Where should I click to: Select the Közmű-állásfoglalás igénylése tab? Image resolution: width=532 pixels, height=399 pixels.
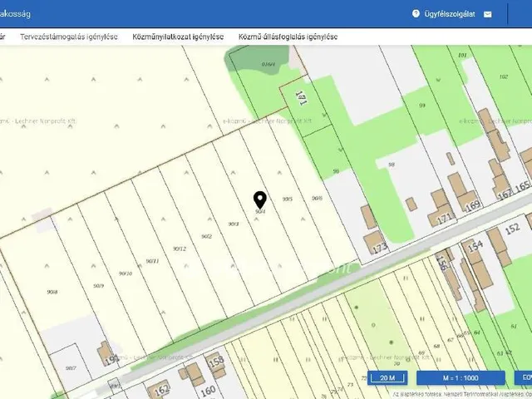[x=288, y=37]
